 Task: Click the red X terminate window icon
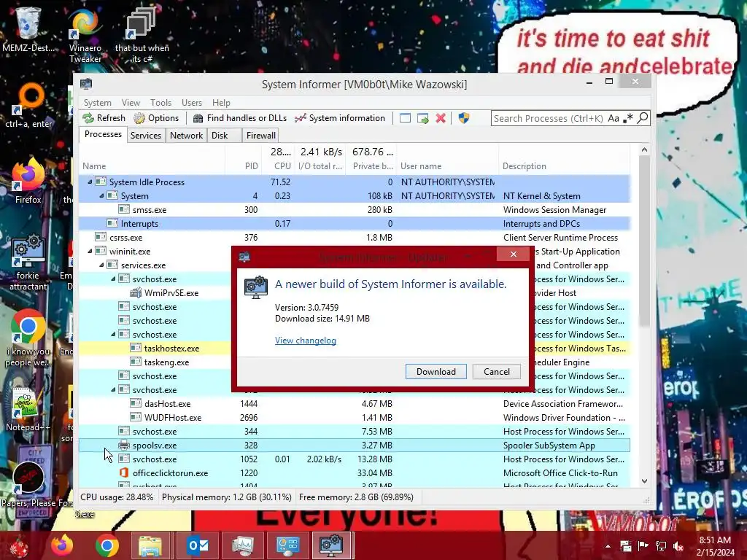[x=441, y=118]
